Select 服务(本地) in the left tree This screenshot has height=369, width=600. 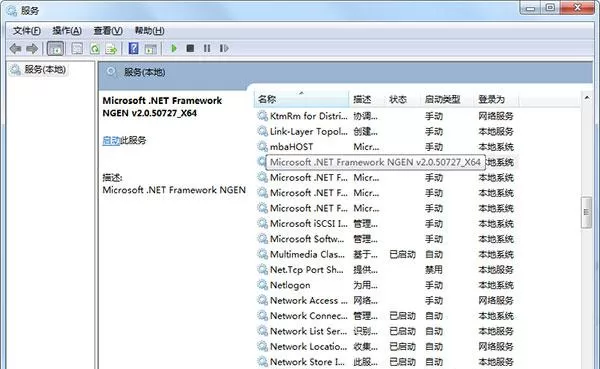(x=45, y=70)
